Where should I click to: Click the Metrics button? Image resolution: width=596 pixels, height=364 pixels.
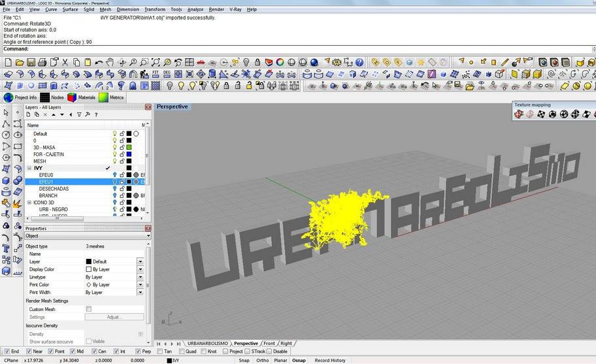click(111, 97)
